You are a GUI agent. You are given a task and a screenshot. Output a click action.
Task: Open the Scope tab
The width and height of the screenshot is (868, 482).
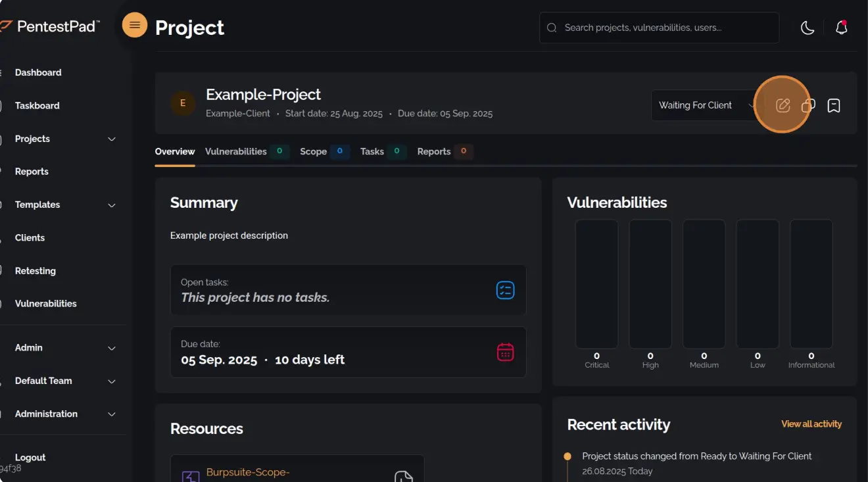314,151
